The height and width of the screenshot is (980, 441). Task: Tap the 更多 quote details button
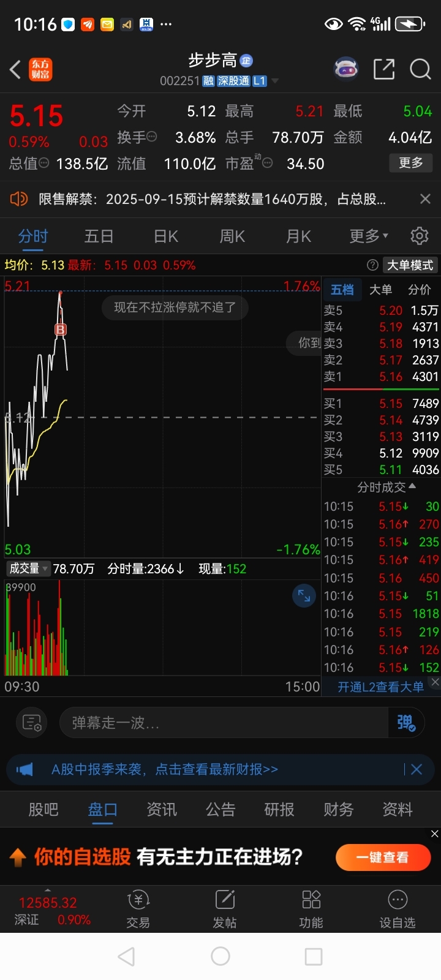pyautogui.click(x=411, y=163)
